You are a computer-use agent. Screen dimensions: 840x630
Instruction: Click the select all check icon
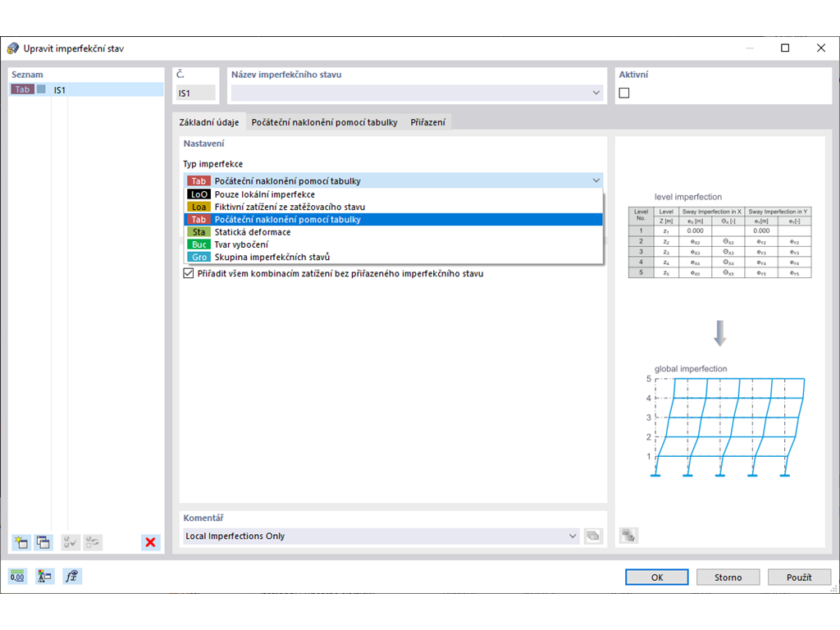71,542
